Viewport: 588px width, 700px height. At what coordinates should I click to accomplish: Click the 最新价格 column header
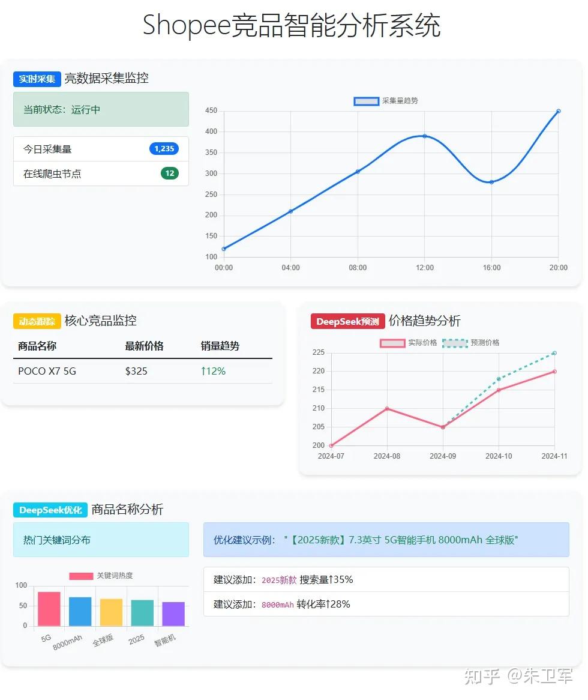pos(144,346)
